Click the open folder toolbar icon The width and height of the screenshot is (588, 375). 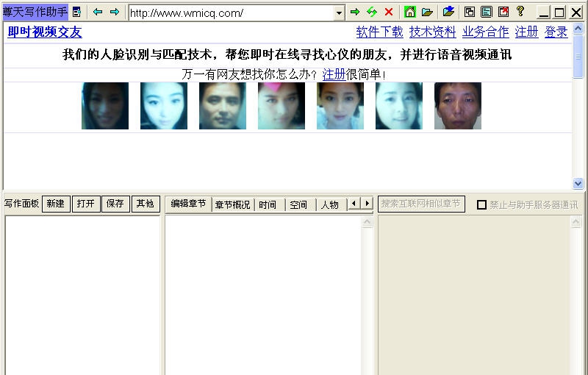[x=427, y=12]
